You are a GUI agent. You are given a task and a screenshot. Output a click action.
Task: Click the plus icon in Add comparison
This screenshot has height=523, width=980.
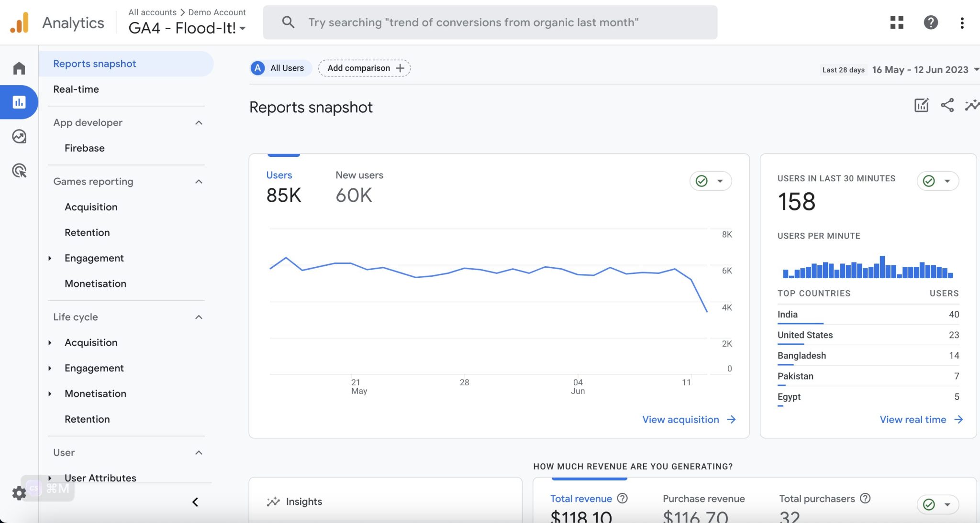[x=400, y=68]
